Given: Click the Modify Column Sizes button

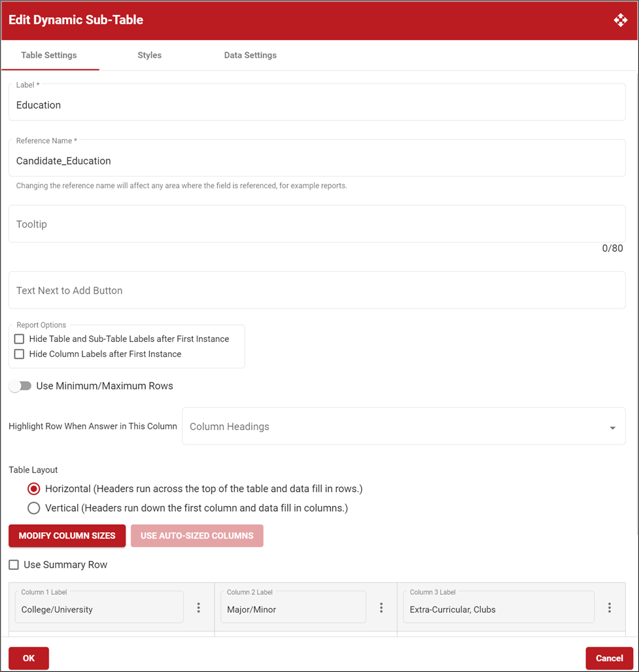Looking at the screenshot, I should tap(67, 536).
